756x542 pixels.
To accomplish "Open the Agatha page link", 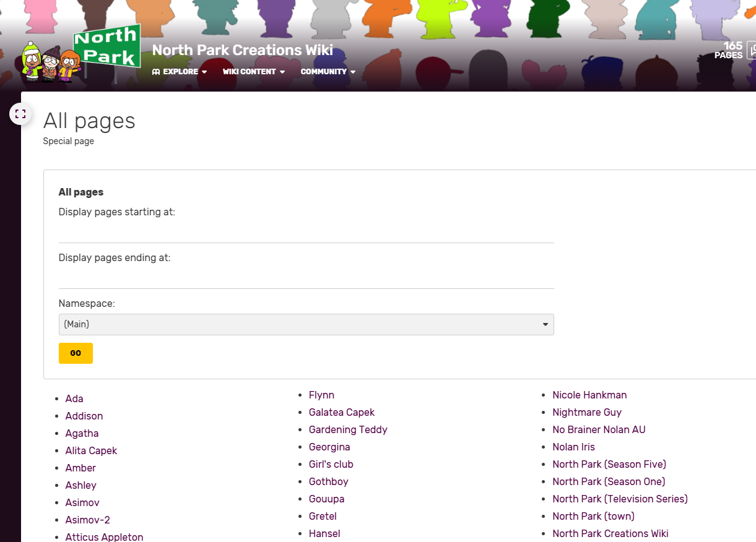I will 82,434.
